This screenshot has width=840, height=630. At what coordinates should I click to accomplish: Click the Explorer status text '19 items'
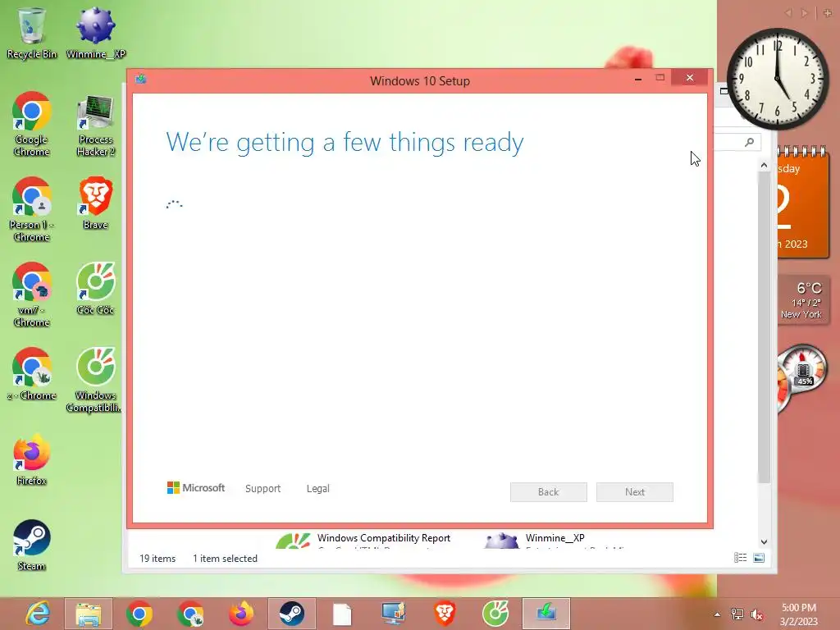157,558
